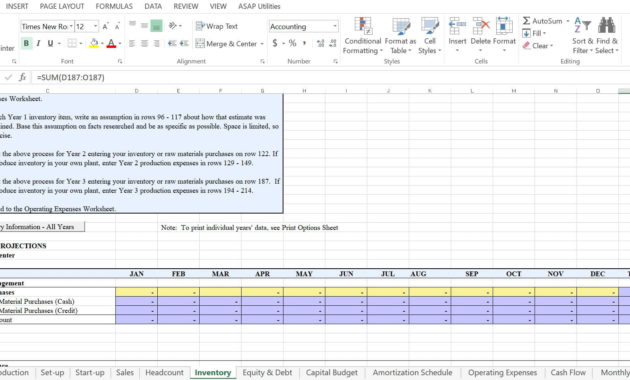Toggle center text alignment
Screen dimensions: 630x380
pos(144,43)
